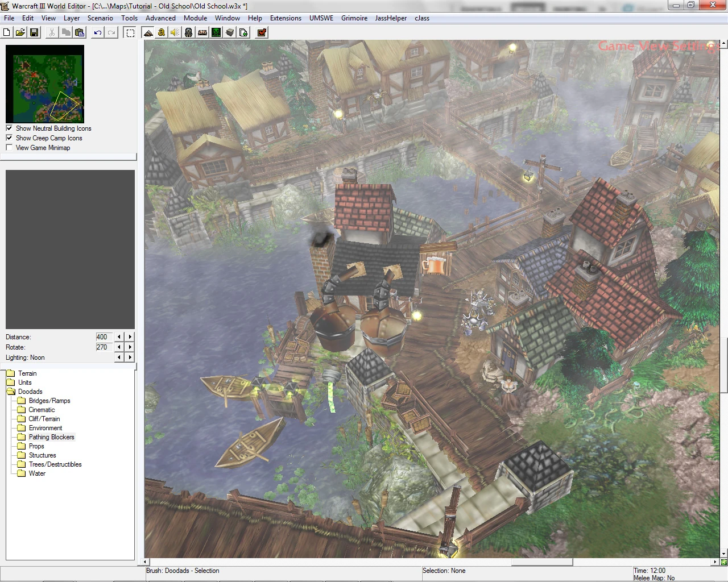Open a map using the open folder icon
728x582 pixels.
point(20,32)
